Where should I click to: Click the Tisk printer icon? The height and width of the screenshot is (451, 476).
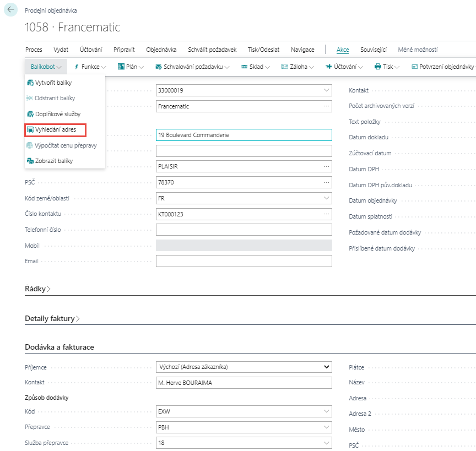[378, 67]
